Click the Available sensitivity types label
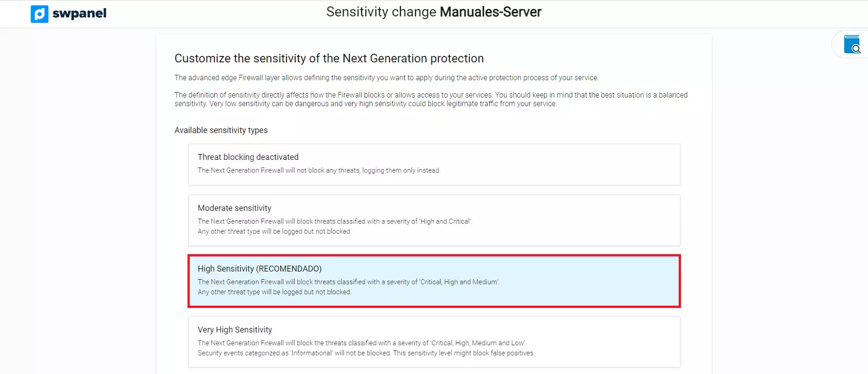The image size is (868, 374). tap(221, 130)
